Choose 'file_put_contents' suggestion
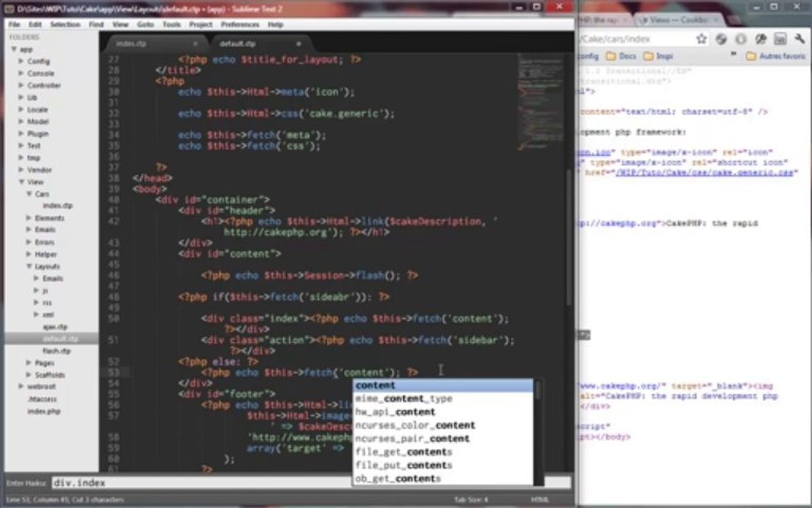 click(443, 466)
